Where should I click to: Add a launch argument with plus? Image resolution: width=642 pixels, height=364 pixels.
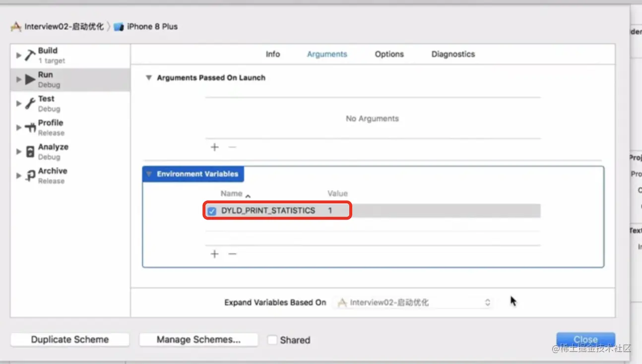[214, 147]
